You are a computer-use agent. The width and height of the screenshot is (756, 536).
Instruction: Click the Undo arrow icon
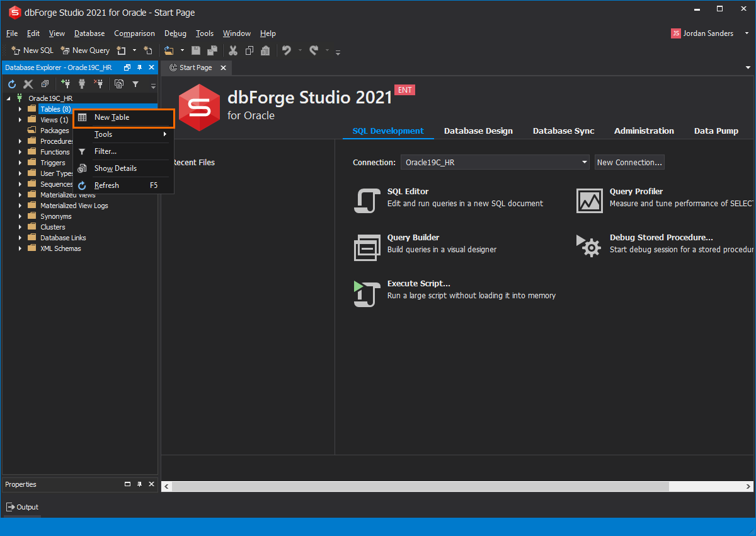pyautogui.click(x=287, y=50)
